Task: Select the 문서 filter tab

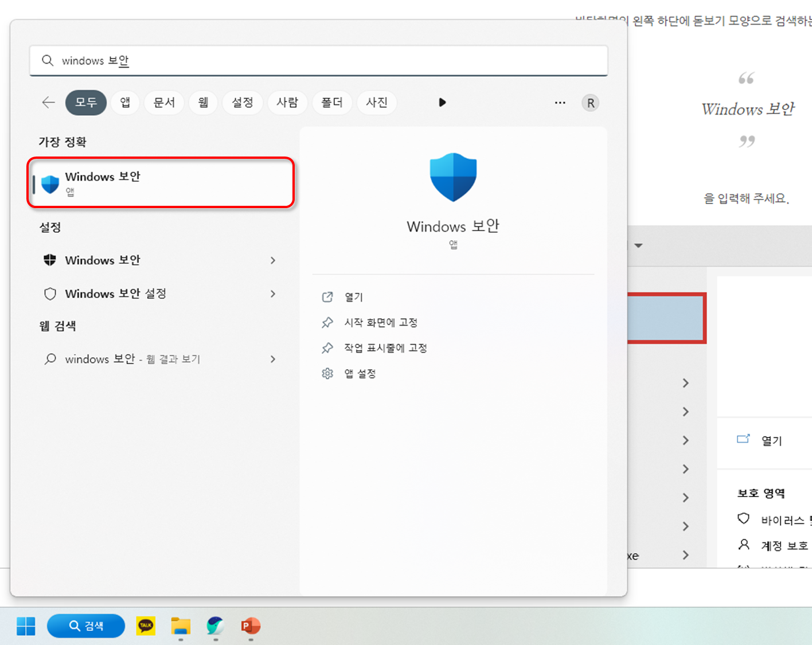Action: point(164,103)
